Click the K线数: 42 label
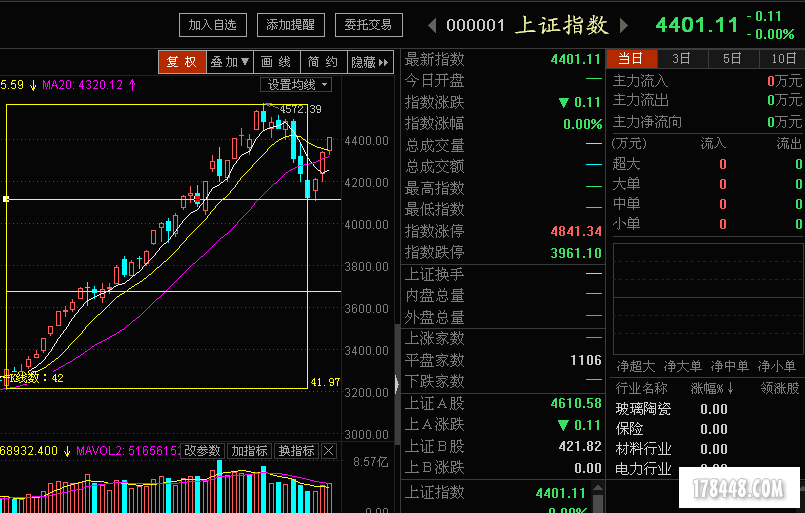Screen dimensions: 805x513 pos(34,378)
